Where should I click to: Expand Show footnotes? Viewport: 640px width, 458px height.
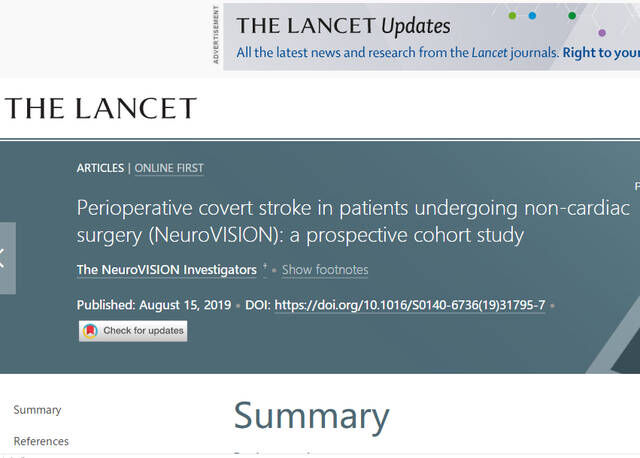coord(325,270)
